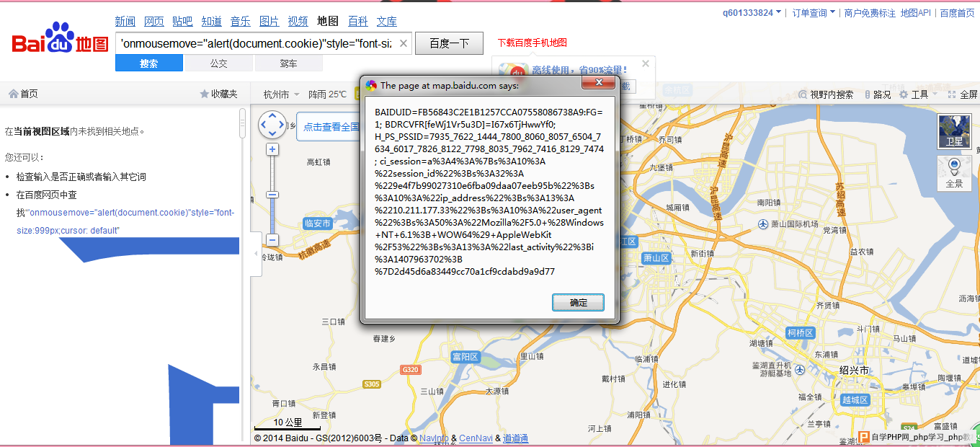Image resolution: width=980 pixels, height=447 pixels.
Task: Pan map left with the left arrow
Action: tap(262, 125)
